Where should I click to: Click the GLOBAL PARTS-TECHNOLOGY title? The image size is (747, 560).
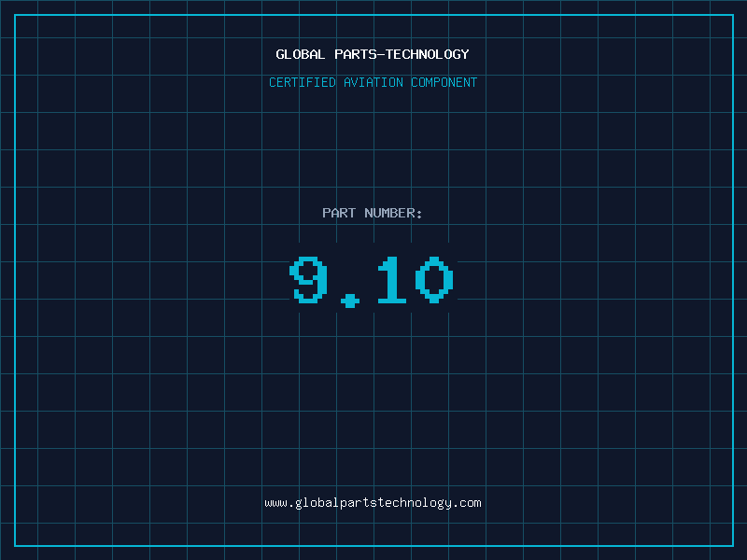coord(373,54)
